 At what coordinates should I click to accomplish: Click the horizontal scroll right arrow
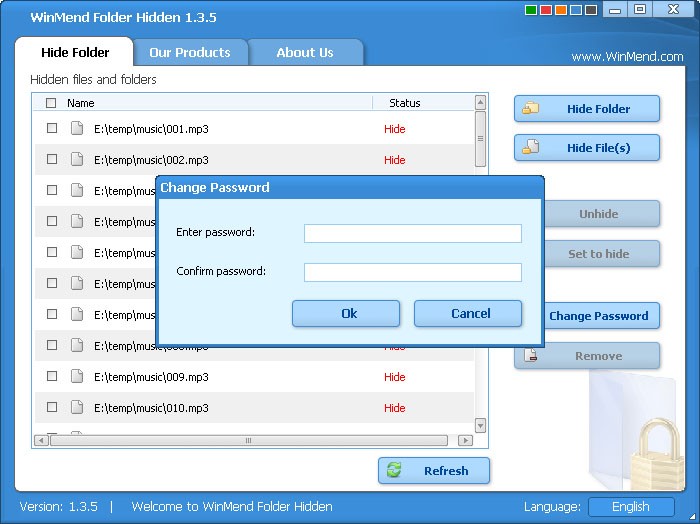click(x=466, y=441)
